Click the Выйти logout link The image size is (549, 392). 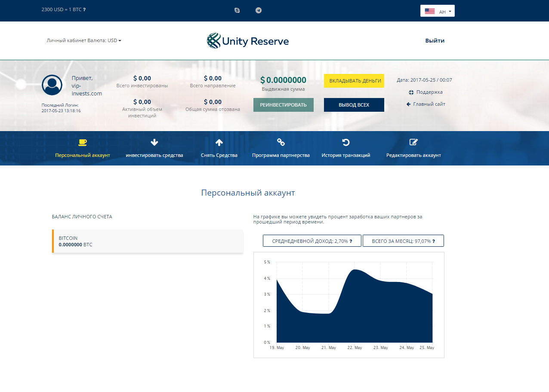(435, 40)
